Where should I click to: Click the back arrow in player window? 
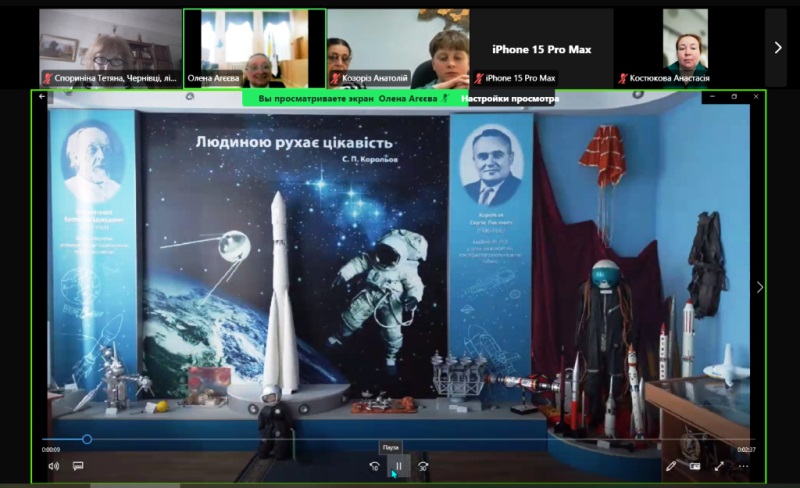coord(42,97)
